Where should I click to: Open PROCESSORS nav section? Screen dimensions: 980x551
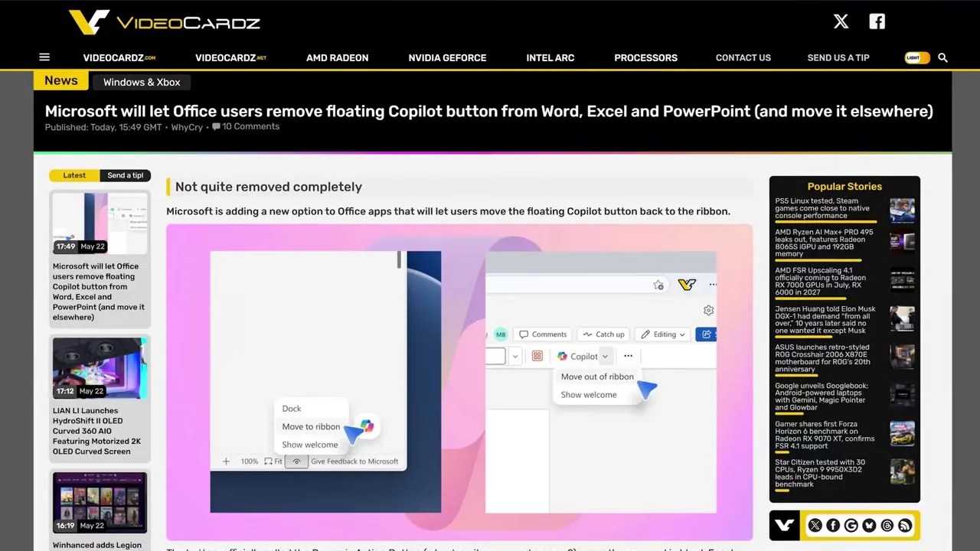645,57
